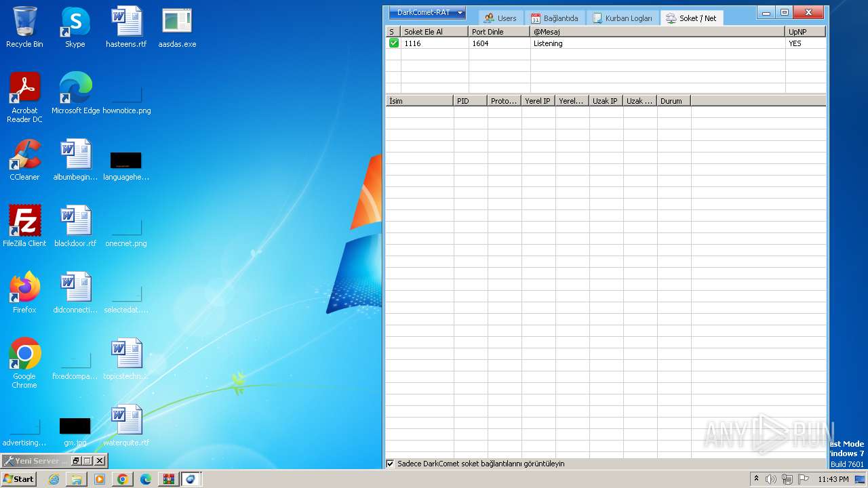Open Chrome from the taskbar
This screenshot has width=868, height=488.
click(x=122, y=479)
